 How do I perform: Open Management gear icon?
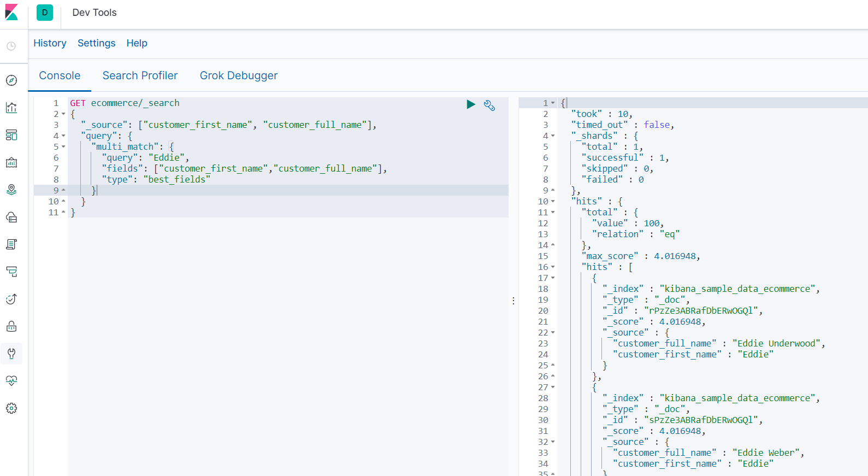tap(11, 408)
